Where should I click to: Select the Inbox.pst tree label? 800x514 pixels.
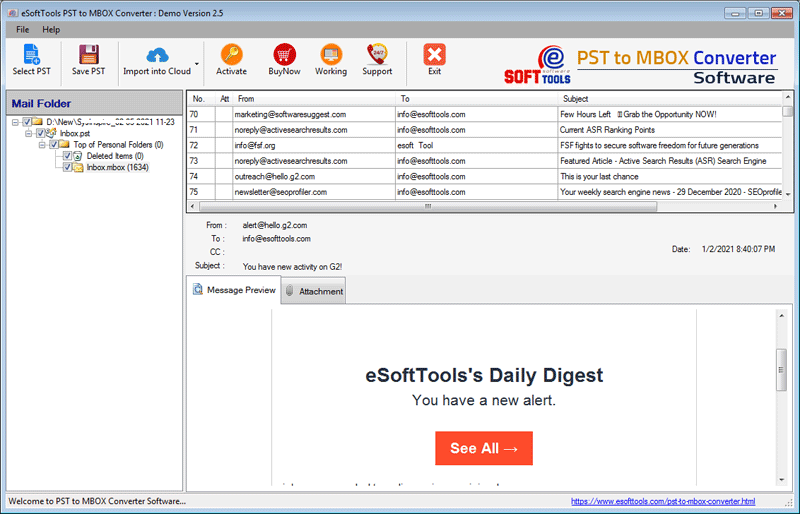coord(75,133)
